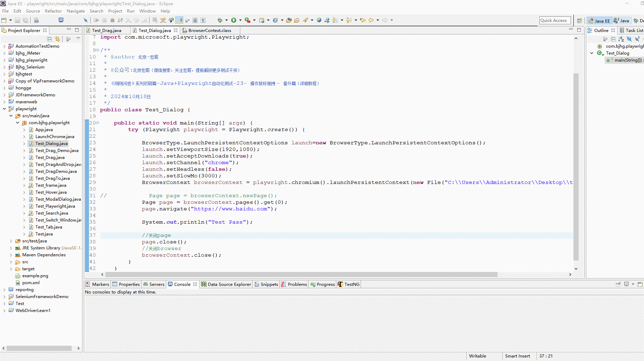The height and width of the screenshot is (361, 644).
Task: Click the New file icon in toolbar
Action: pyautogui.click(x=4, y=20)
